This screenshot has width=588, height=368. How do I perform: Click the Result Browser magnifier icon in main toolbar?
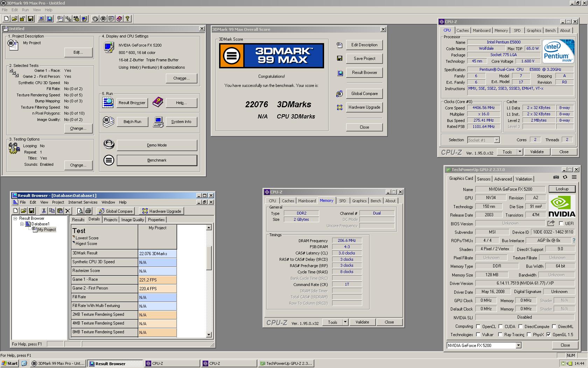(49, 19)
